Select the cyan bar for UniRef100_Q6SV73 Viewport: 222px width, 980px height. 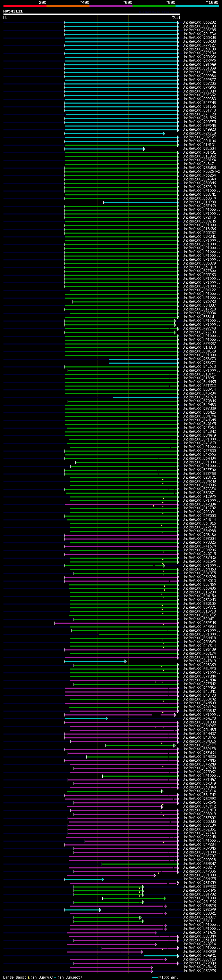pyautogui.click(x=144, y=359)
